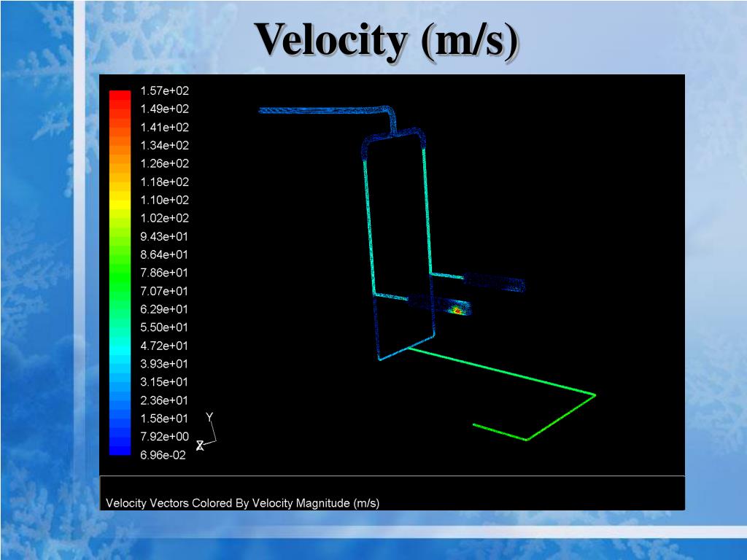Click the legend value 2.36e+01
The height and width of the screenshot is (560, 747).
[x=164, y=400]
